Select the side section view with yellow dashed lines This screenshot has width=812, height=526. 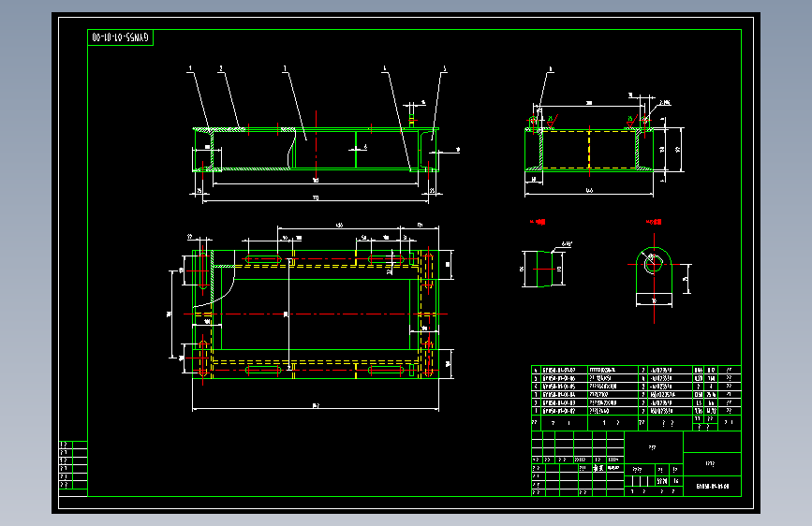(589, 149)
